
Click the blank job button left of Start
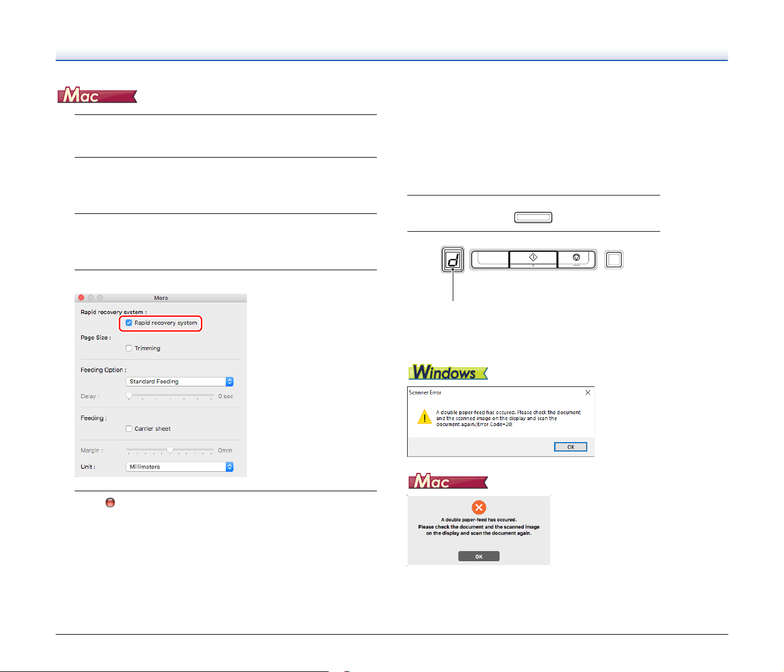point(490,259)
